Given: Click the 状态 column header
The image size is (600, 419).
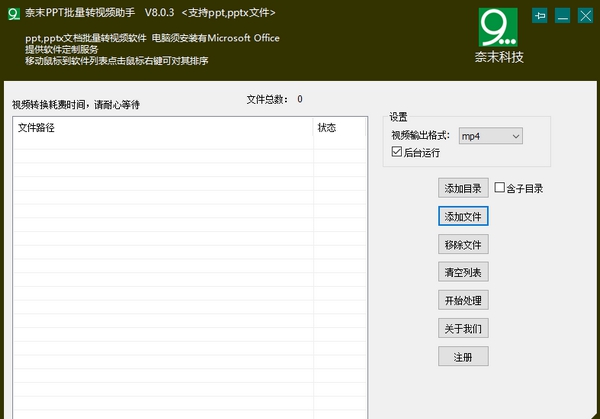Looking at the screenshot, I should (x=340, y=128).
